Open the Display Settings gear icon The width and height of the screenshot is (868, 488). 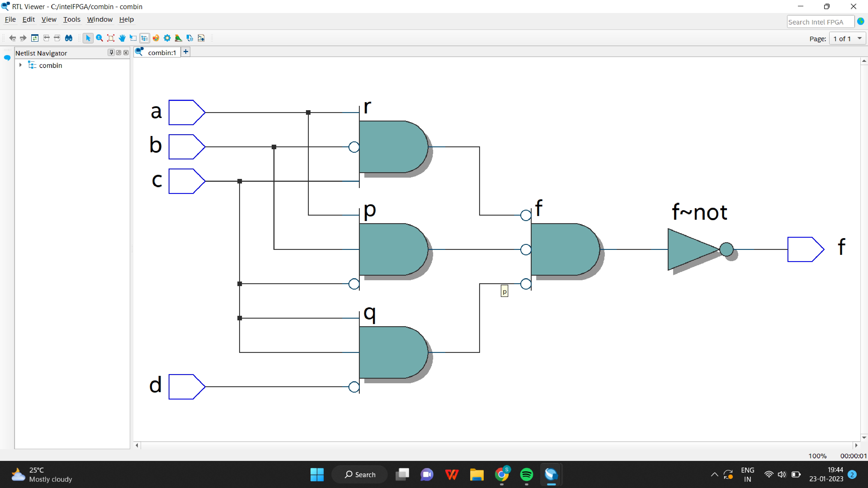pyautogui.click(x=167, y=38)
